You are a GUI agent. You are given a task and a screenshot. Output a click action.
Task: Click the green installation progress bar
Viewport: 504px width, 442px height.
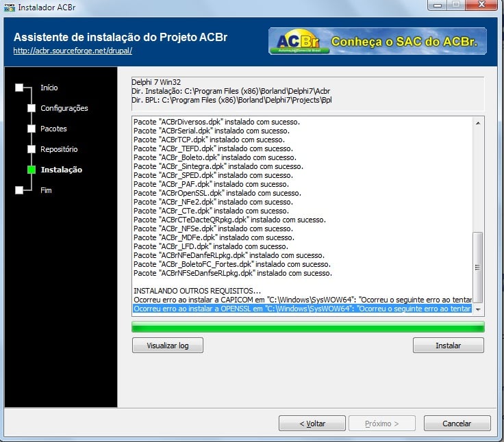[x=308, y=326]
